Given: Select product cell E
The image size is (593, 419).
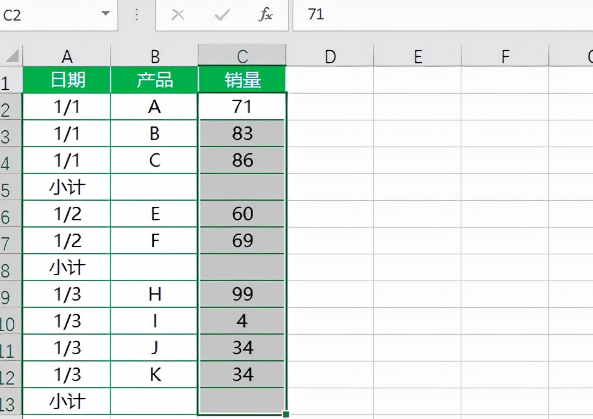Looking at the screenshot, I should [154, 214].
